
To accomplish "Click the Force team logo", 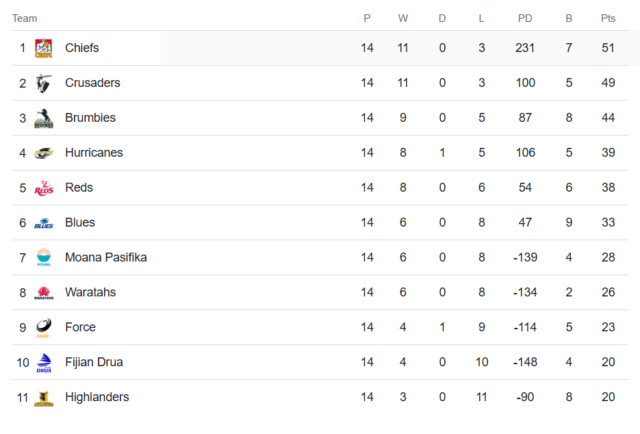I will (44, 327).
